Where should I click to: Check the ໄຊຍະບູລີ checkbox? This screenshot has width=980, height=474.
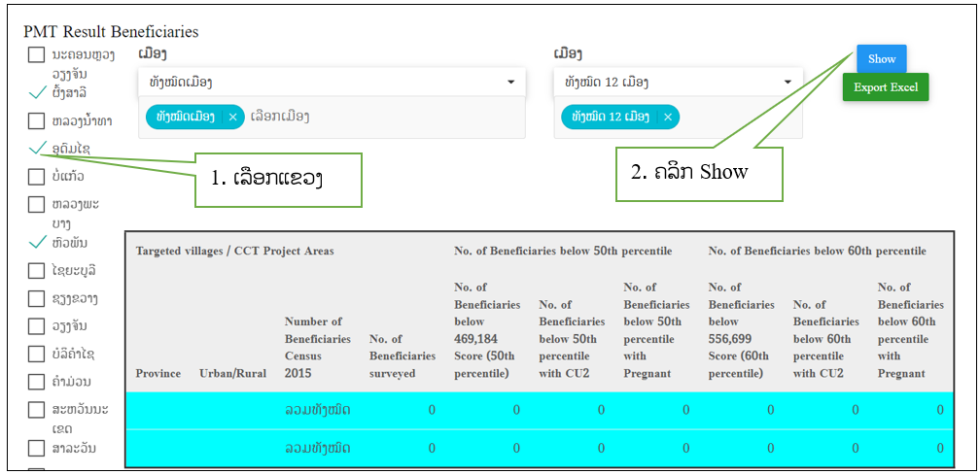pos(36,270)
